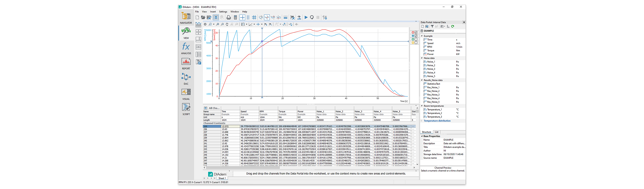Expand the Temperature distribution group

(422, 121)
